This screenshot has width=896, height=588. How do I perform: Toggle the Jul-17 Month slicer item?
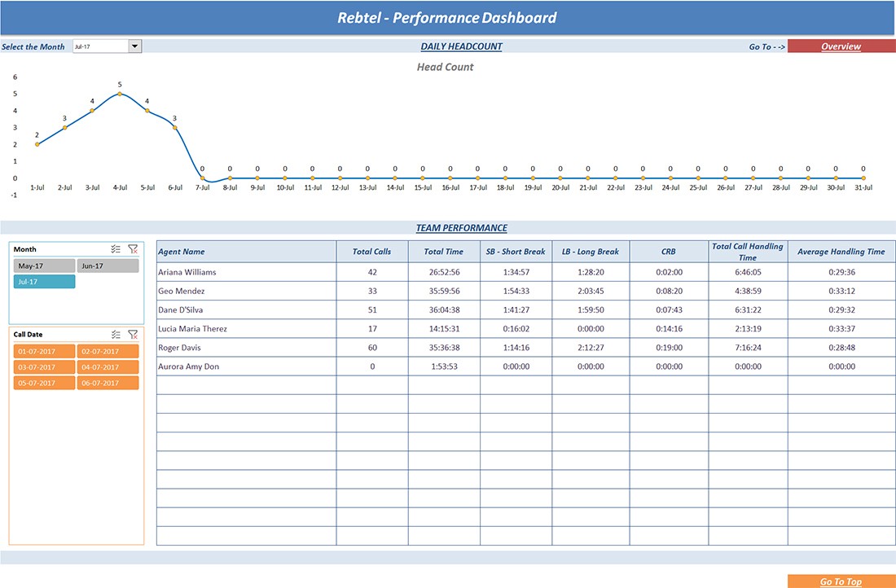click(x=44, y=282)
